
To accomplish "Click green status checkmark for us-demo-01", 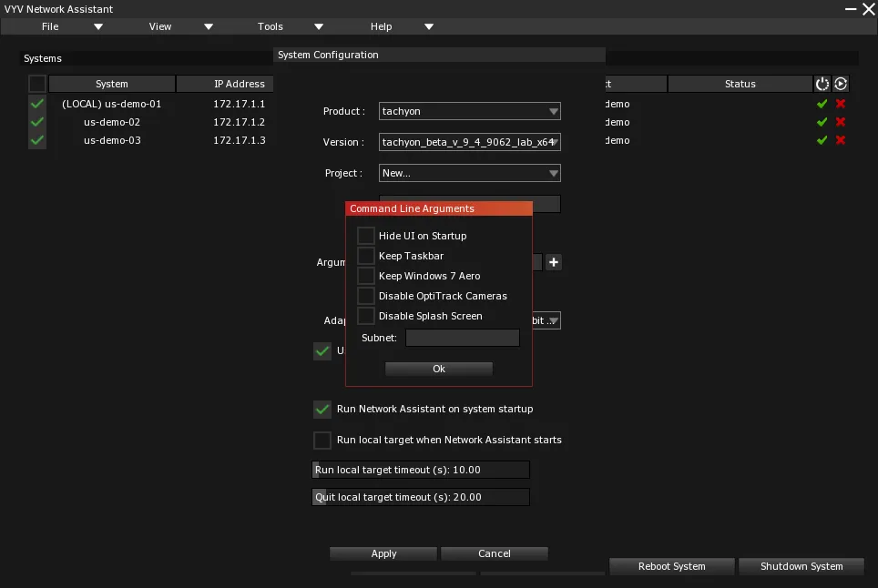I will [822, 104].
